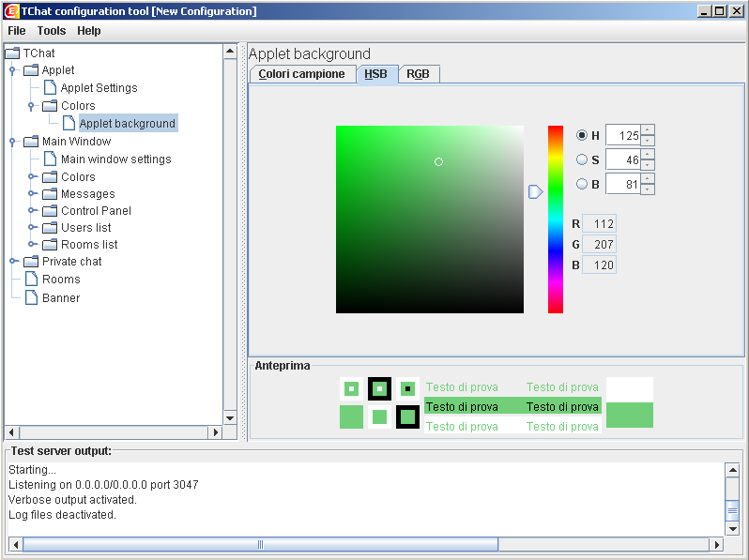Click the Messages folder icon
The width and height of the screenshot is (749, 560).
click(x=50, y=194)
